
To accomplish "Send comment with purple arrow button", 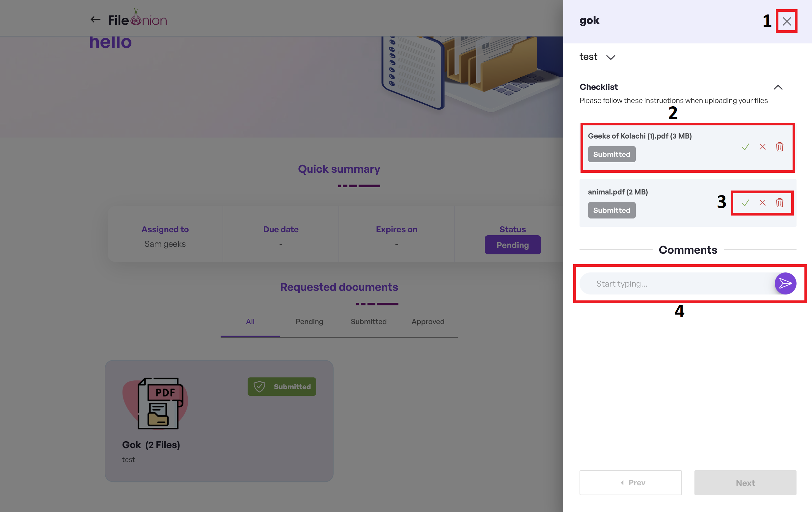I will coord(785,283).
